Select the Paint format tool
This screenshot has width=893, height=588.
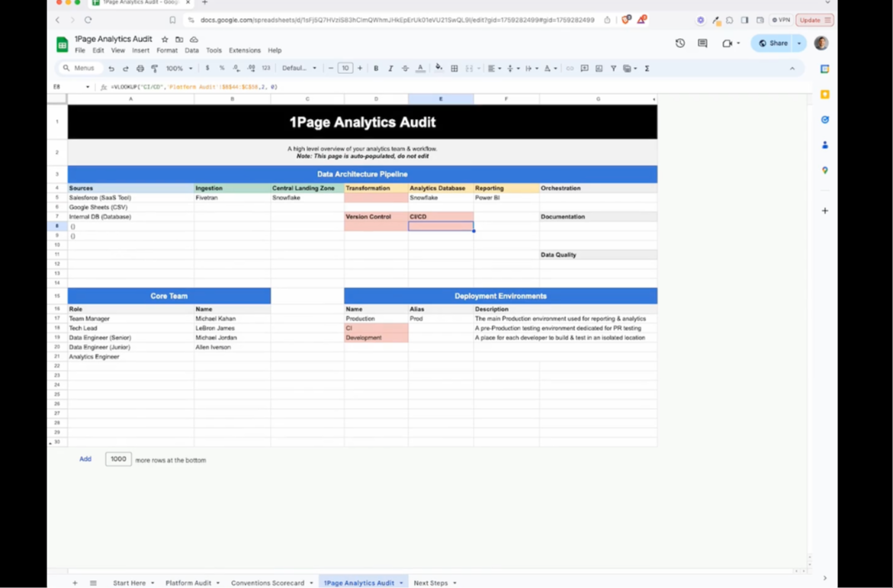coord(154,68)
